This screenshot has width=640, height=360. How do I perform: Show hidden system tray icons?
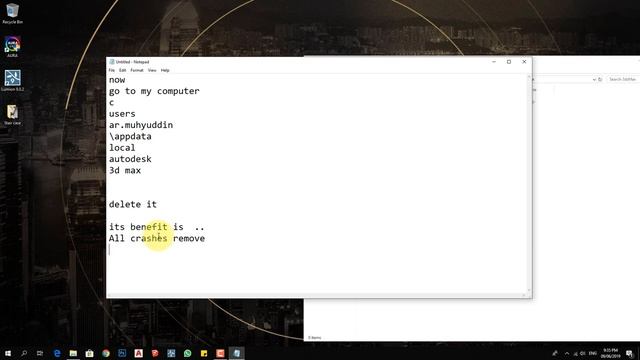(x=567, y=353)
